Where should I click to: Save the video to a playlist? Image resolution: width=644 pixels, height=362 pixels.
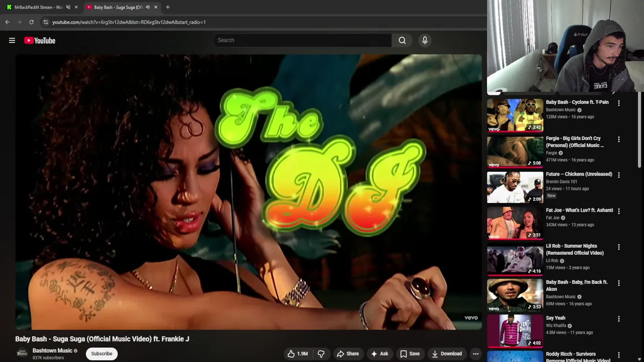click(410, 353)
